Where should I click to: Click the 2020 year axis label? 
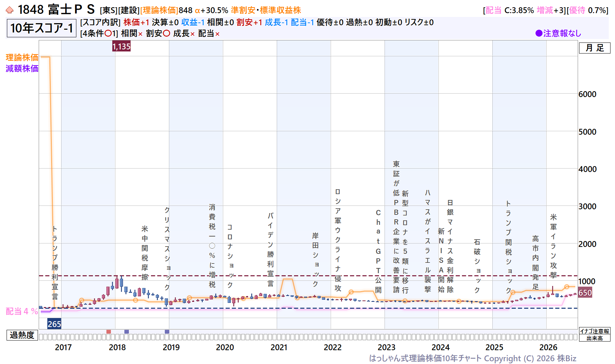pos(225,347)
